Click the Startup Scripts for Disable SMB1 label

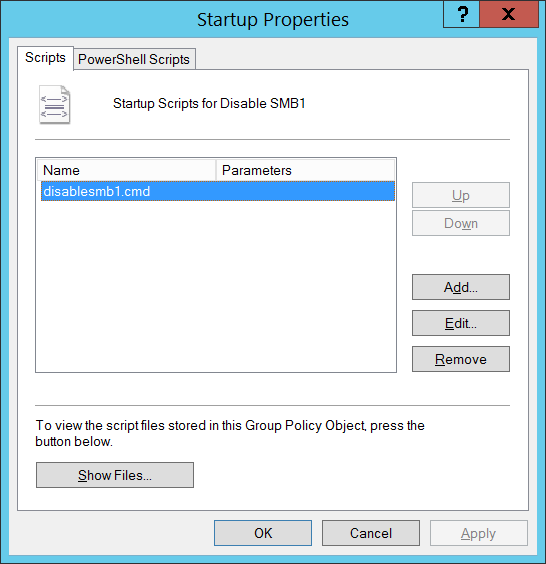click(x=209, y=104)
